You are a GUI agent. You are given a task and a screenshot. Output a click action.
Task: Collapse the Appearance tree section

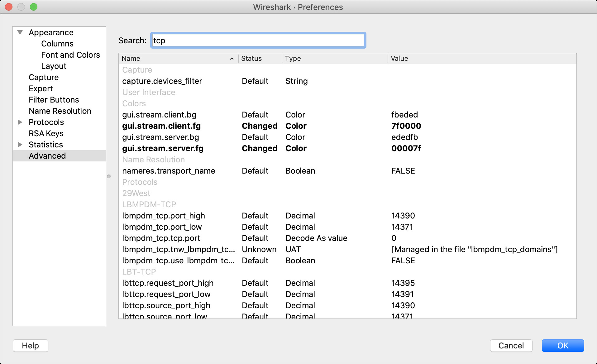20,32
